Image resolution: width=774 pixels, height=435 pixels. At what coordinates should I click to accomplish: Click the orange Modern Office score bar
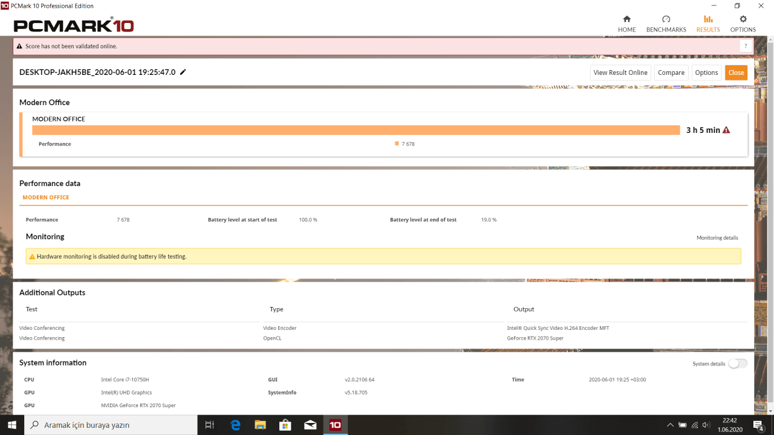point(355,130)
